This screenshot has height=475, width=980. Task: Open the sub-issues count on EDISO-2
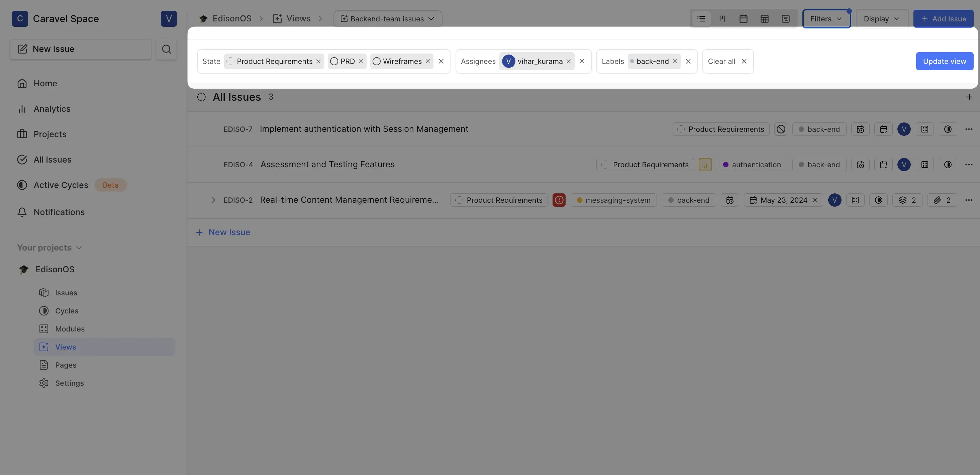907,200
